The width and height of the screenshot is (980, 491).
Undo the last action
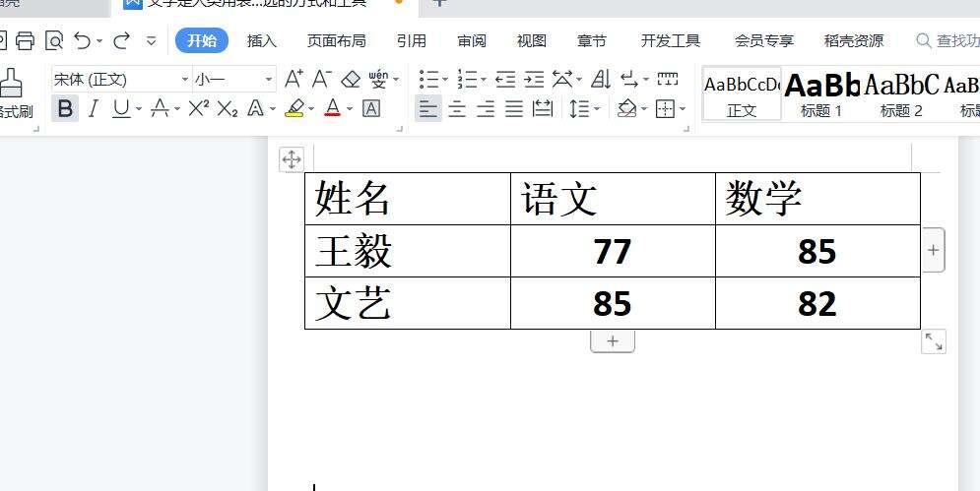tap(83, 40)
